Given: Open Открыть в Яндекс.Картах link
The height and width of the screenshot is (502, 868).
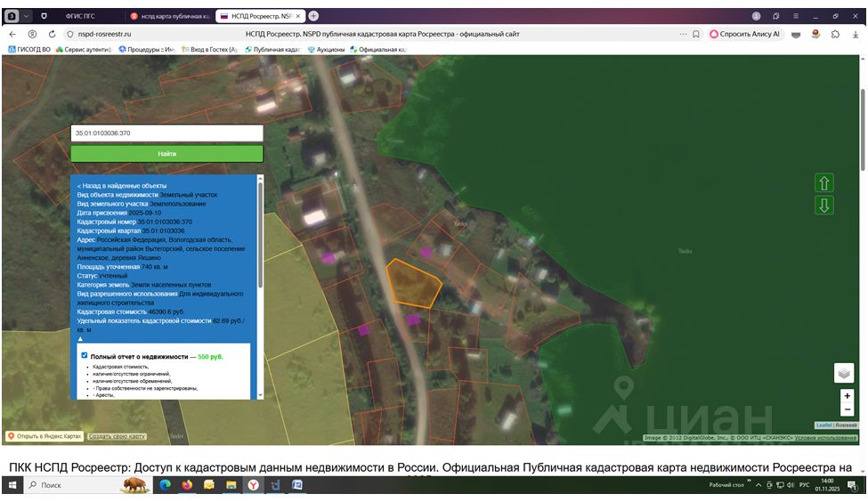Looking at the screenshot, I should click(x=45, y=436).
